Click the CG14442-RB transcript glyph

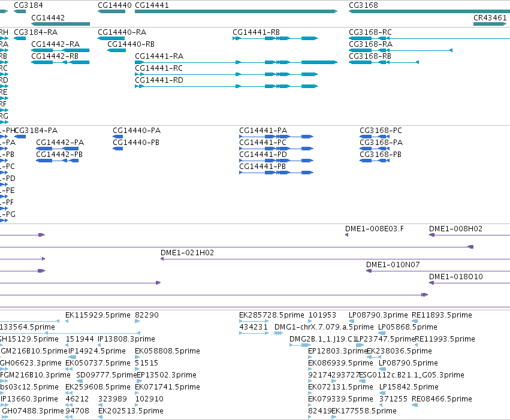61,62
